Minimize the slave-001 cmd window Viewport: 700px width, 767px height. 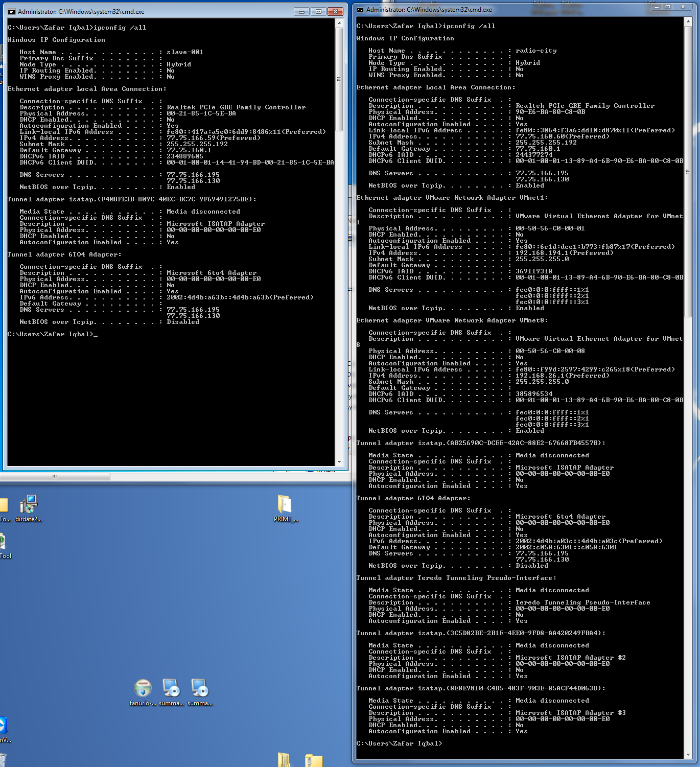(301, 12)
